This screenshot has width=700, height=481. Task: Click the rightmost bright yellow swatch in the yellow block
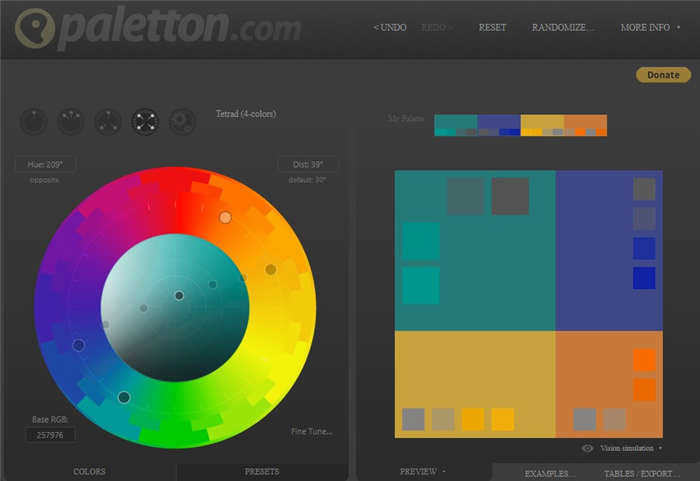point(503,419)
